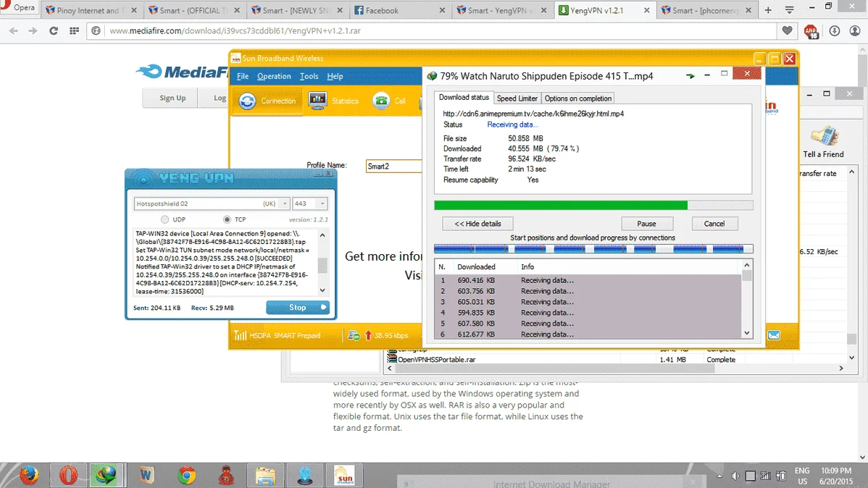Click the mail envelope icon
Viewport: 868px width, 488px height.
[774, 335]
